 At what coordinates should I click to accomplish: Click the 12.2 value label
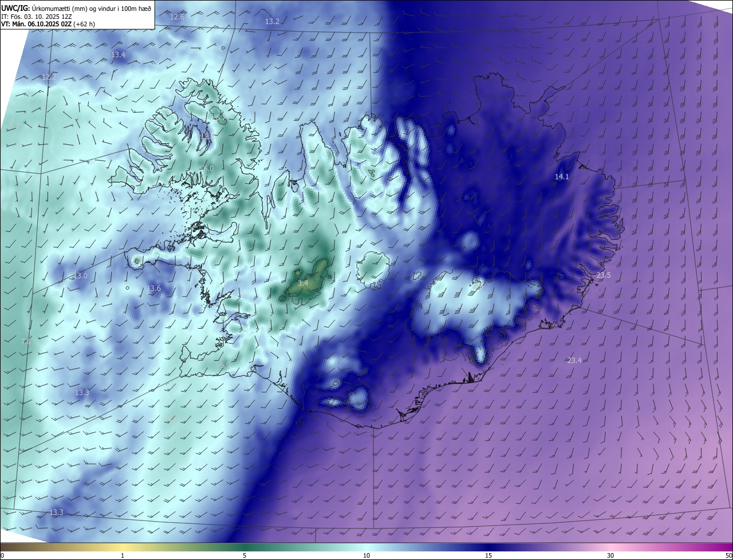point(49,77)
